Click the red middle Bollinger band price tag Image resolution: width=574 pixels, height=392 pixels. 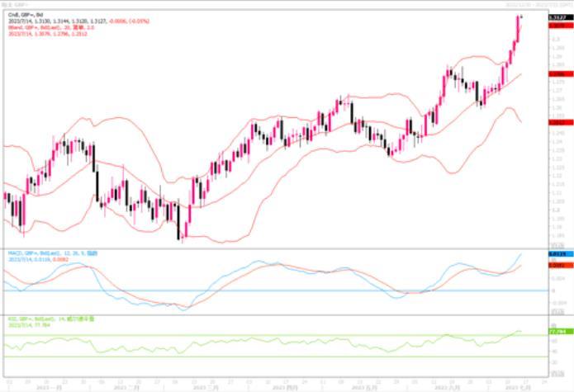pyautogui.click(x=557, y=73)
